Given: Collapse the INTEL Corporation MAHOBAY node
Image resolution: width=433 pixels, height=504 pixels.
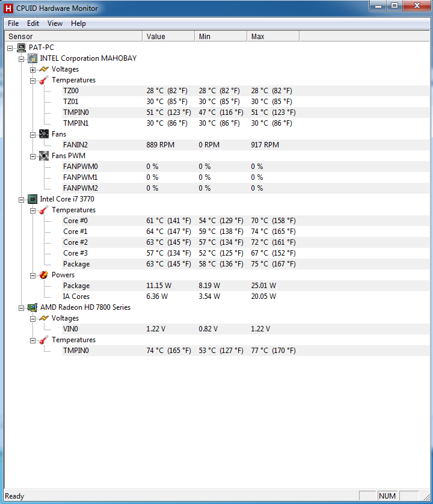Looking at the screenshot, I should 22,59.
